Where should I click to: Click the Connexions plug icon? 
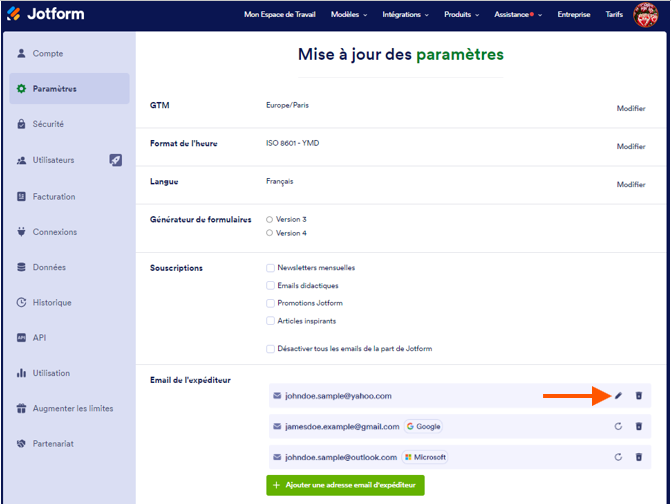(x=21, y=232)
